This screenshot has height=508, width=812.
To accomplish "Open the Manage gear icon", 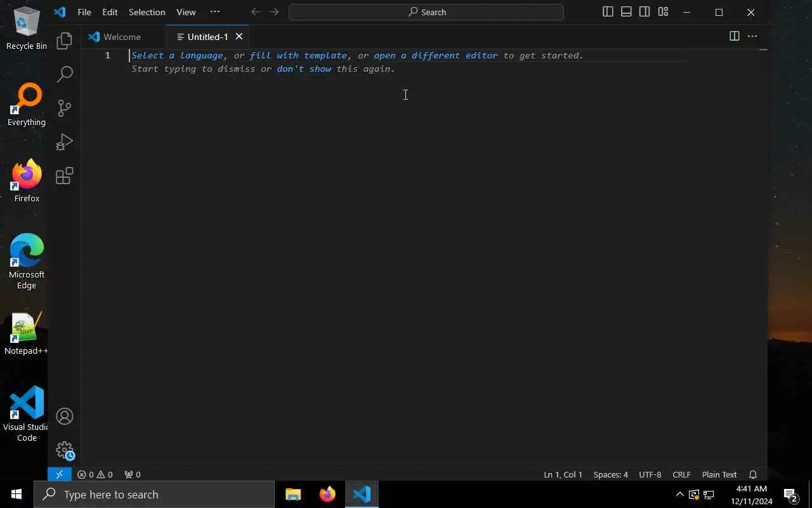I will (x=64, y=450).
